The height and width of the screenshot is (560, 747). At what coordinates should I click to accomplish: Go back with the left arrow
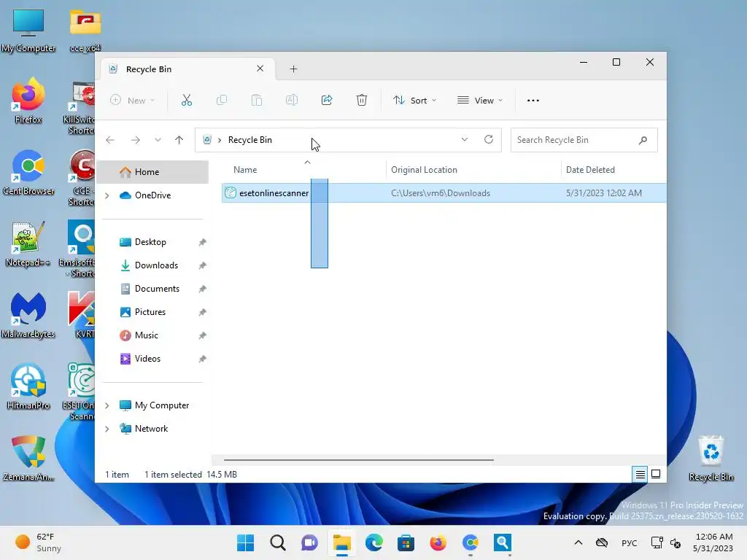(x=110, y=140)
